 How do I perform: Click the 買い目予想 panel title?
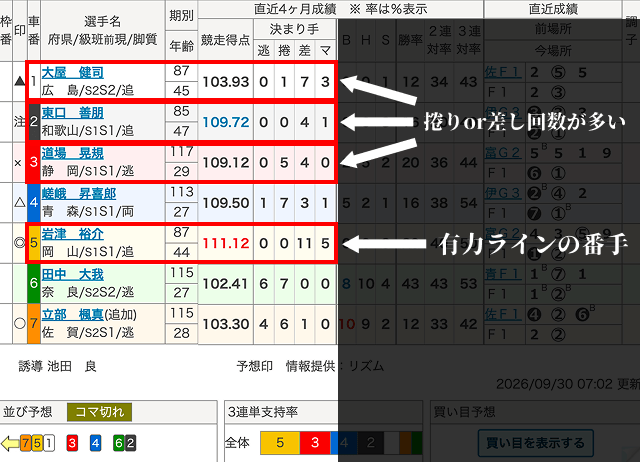pyautogui.click(x=464, y=412)
